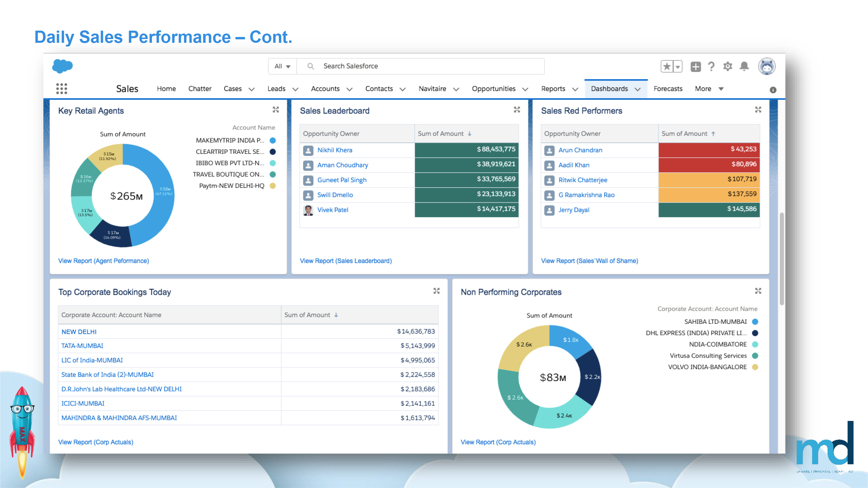Viewport: 868px width, 488px height.
Task: Open LIC of India-MUMBAI account
Action: pos(92,360)
